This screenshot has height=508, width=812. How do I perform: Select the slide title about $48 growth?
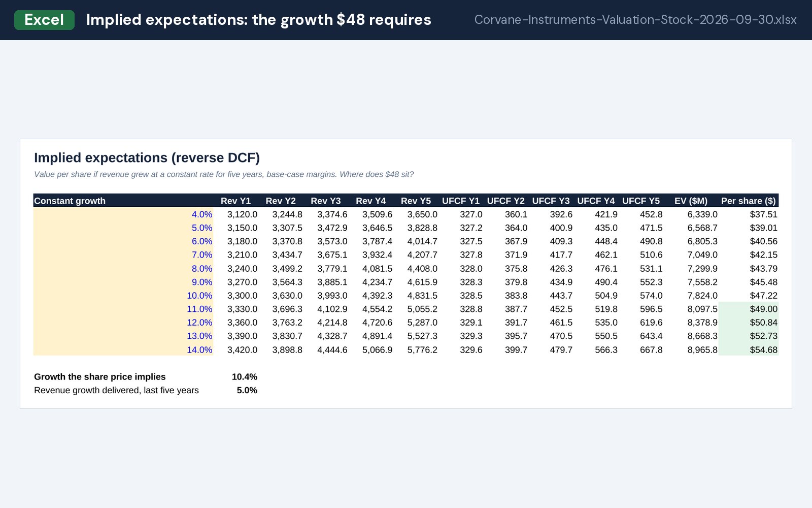(259, 20)
